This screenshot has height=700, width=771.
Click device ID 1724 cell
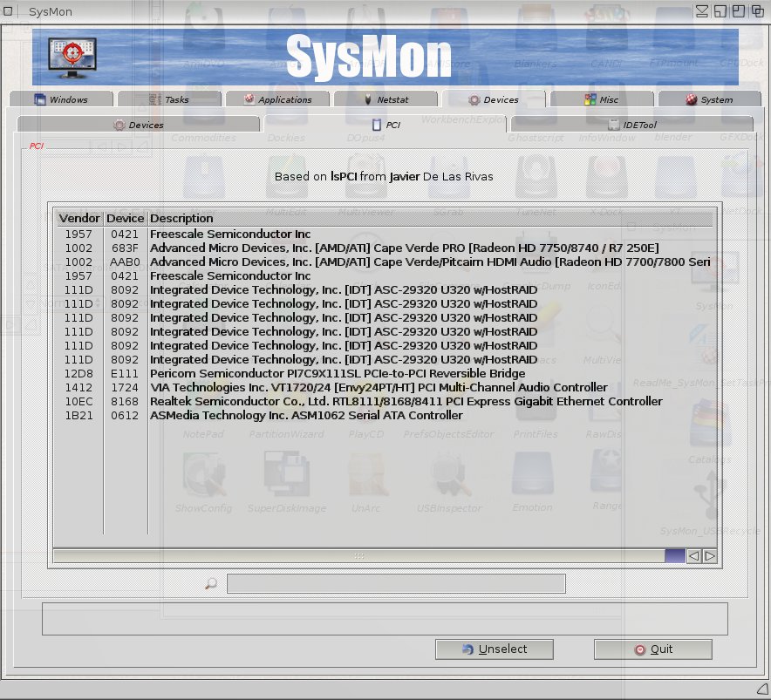click(125, 387)
